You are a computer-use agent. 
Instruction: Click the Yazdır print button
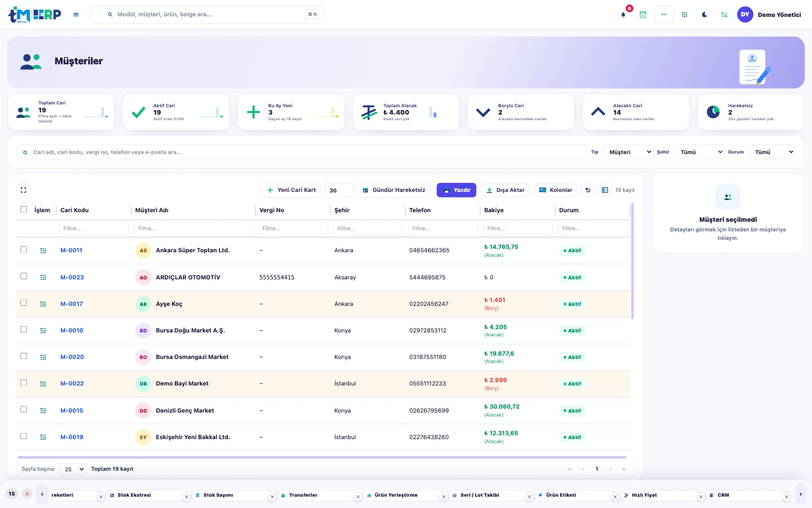tap(456, 190)
